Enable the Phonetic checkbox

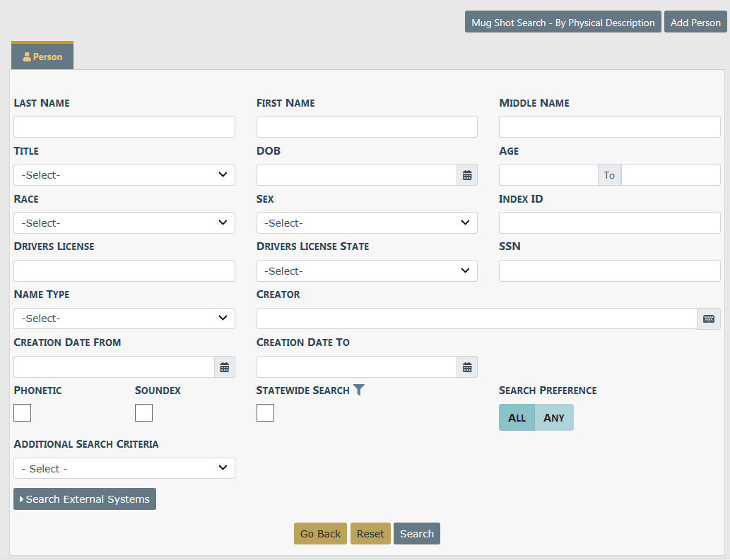click(23, 413)
